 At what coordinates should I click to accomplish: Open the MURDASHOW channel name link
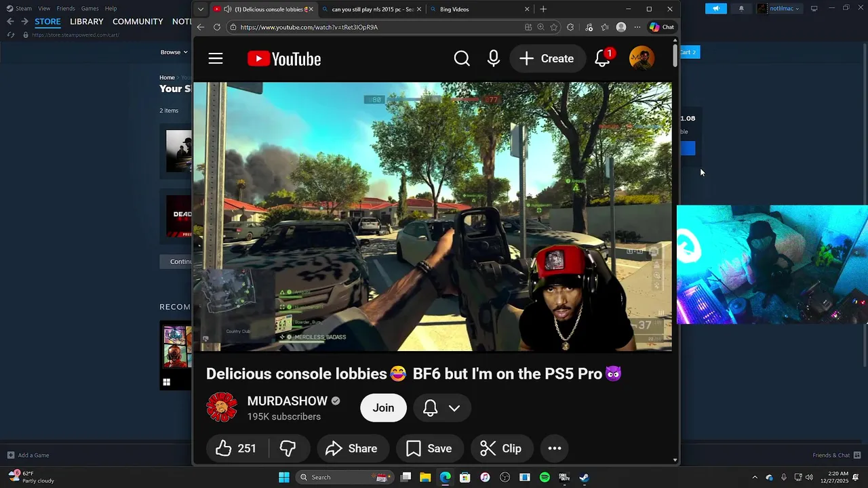coord(288,401)
